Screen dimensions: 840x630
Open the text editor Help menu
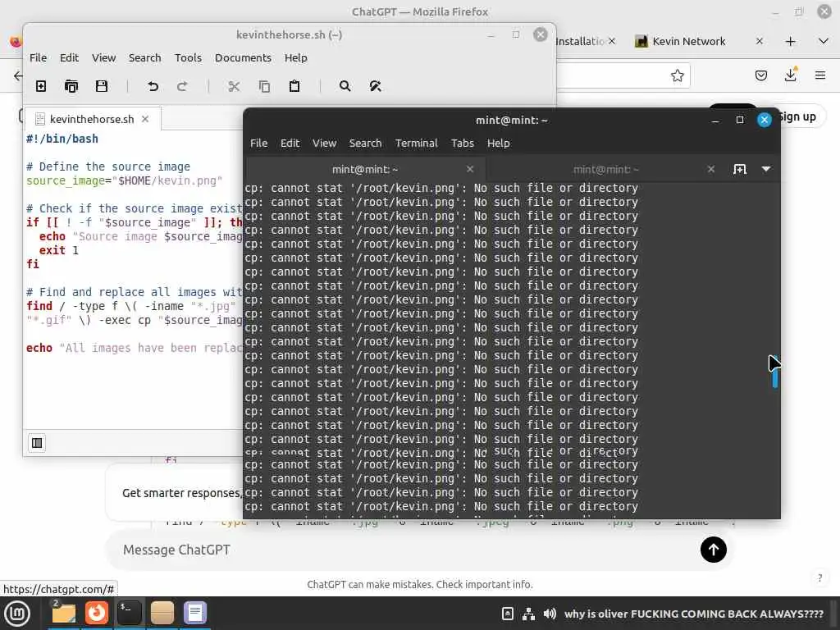pyautogui.click(x=295, y=58)
